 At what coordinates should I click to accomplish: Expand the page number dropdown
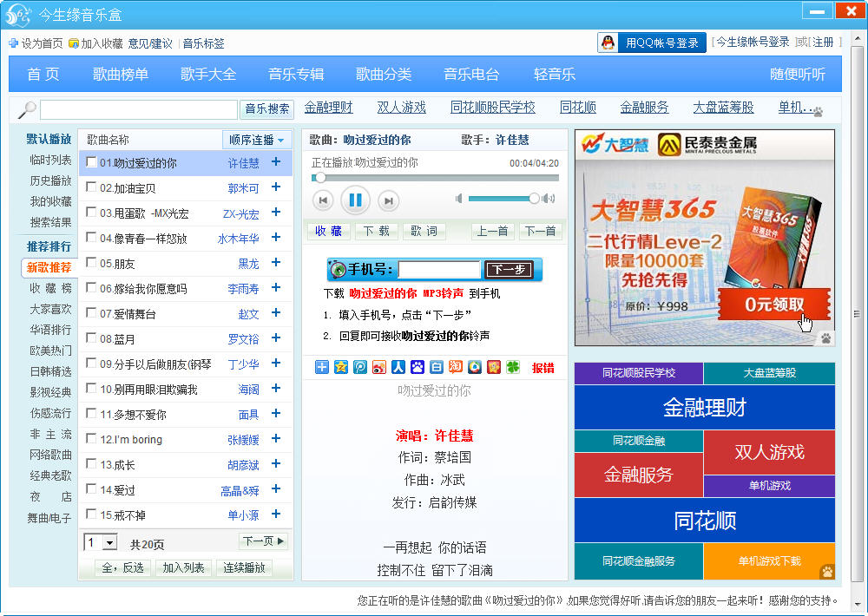tap(109, 543)
